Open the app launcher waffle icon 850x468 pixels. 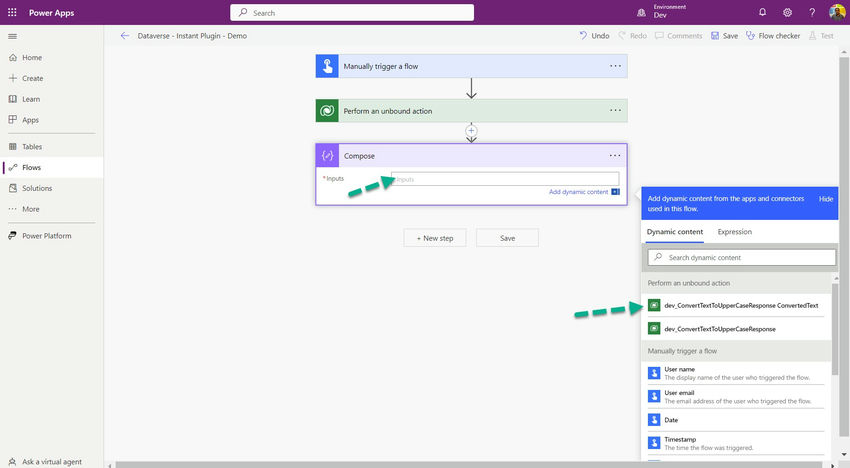coord(12,12)
